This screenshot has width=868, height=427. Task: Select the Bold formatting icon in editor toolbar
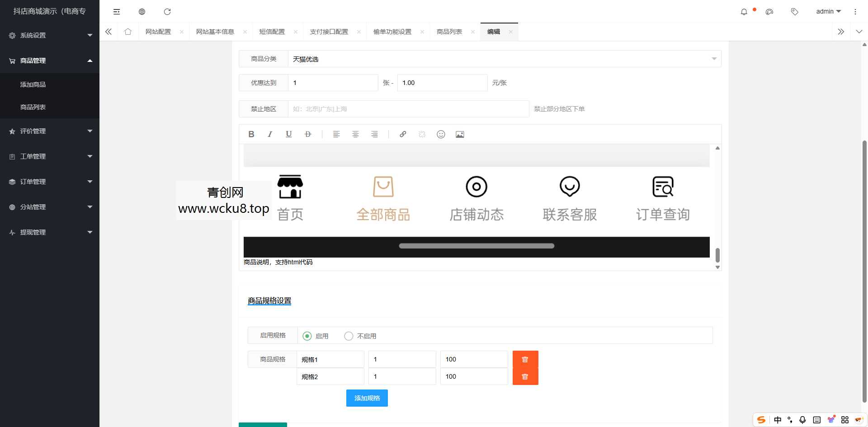251,134
